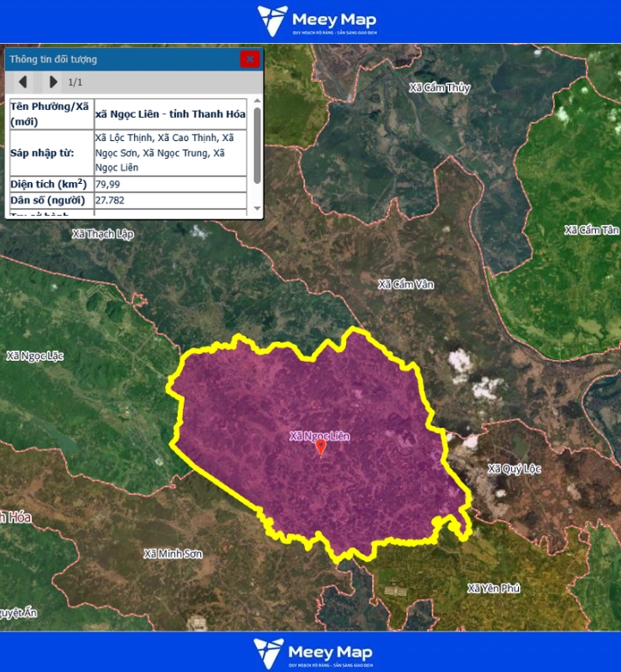This screenshot has width=621, height=672.
Task: Click the Xã Cẩm Vân commune label
Action: point(406,284)
